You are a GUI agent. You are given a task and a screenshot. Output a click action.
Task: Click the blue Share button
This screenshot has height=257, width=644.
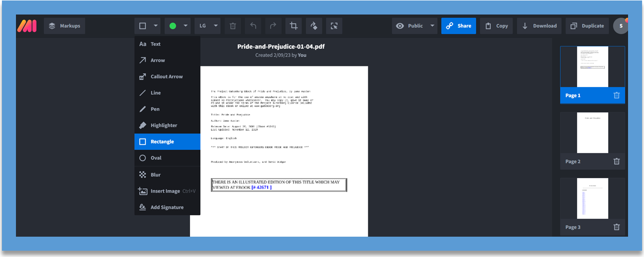pyautogui.click(x=458, y=26)
